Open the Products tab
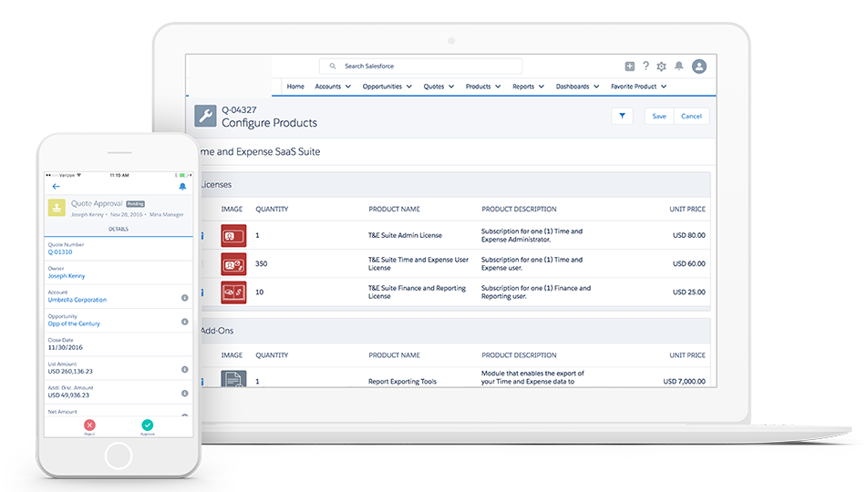Image resolution: width=868 pixels, height=492 pixels. pyautogui.click(x=479, y=87)
